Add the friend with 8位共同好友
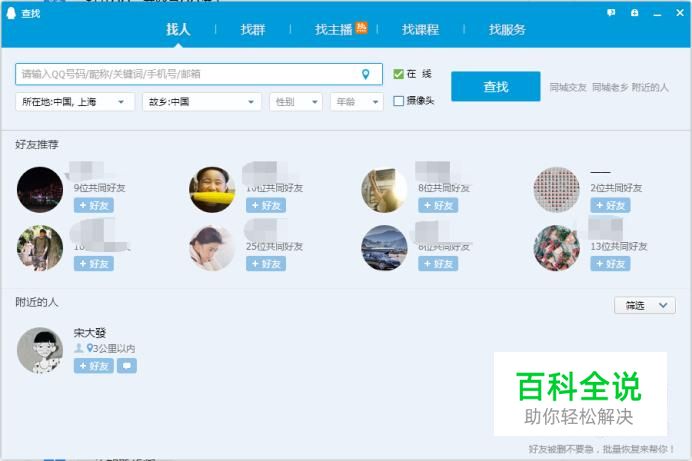692x461 pixels. pyautogui.click(x=438, y=206)
